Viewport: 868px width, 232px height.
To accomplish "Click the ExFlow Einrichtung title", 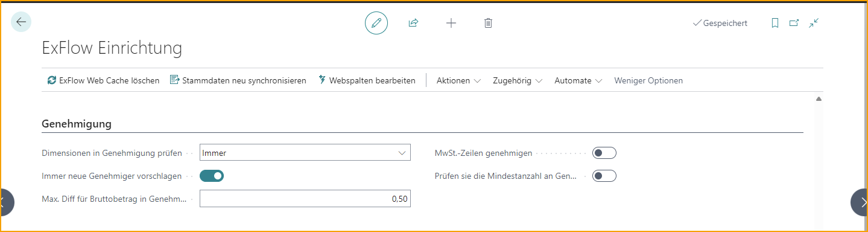I will point(112,48).
